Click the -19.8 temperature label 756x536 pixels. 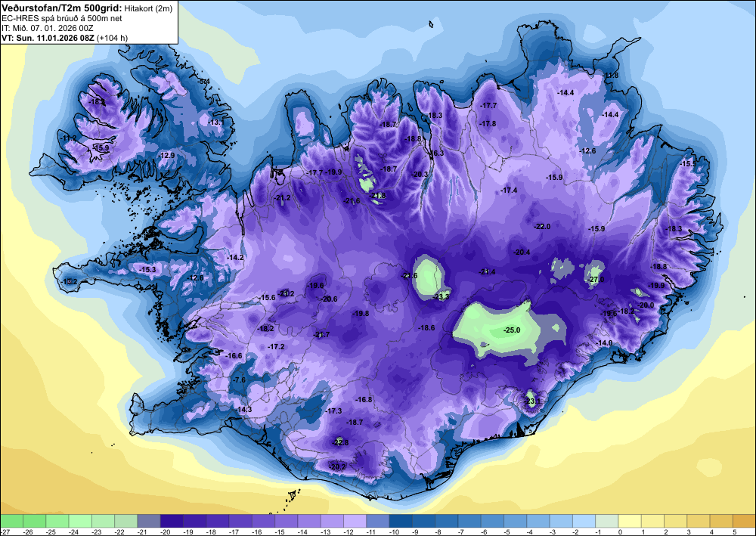pos(361,313)
